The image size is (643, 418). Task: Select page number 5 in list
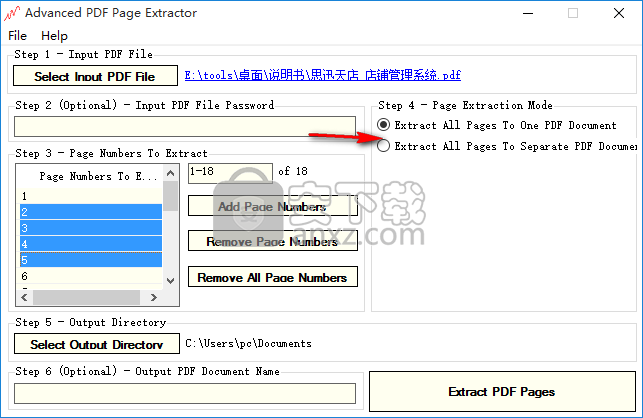[x=91, y=260]
